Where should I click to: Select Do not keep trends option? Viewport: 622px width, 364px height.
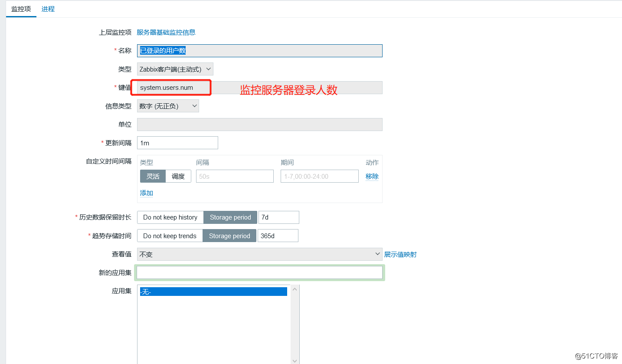(x=170, y=236)
